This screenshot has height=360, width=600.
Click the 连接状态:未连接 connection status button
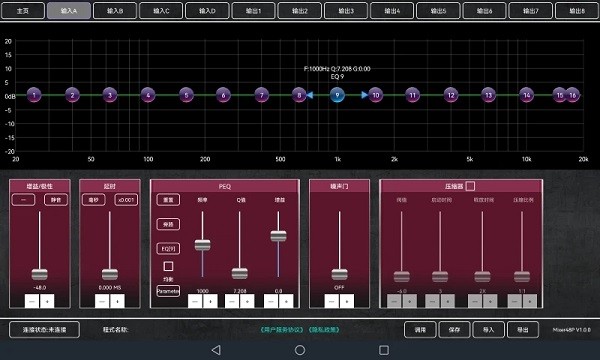click(44, 329)
